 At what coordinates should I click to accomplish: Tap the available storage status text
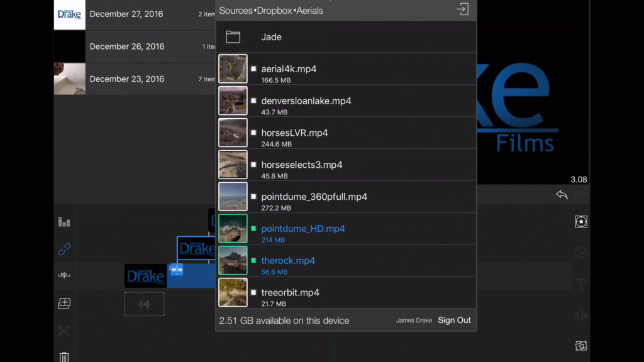click(284, 321)
